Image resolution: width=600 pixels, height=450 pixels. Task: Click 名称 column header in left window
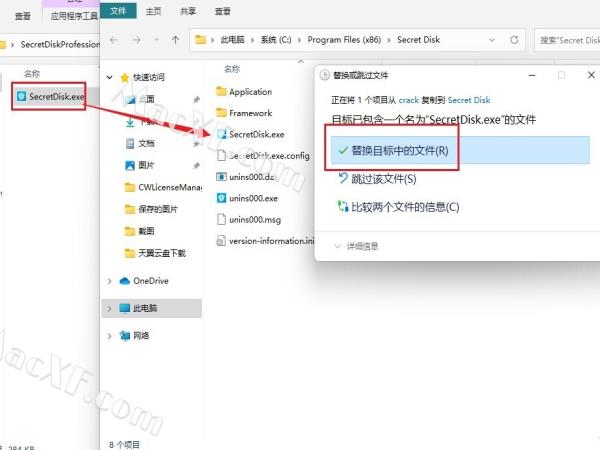pos(32,73)
